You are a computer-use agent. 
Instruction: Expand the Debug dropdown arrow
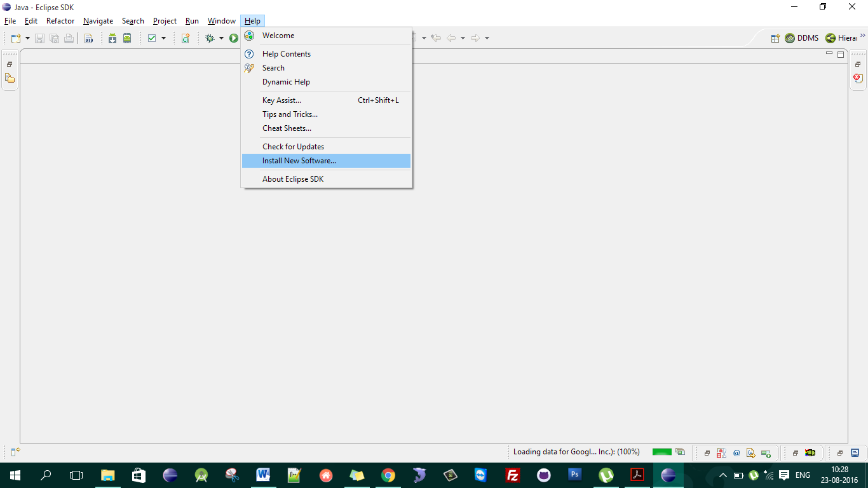(x=221, y=38)
